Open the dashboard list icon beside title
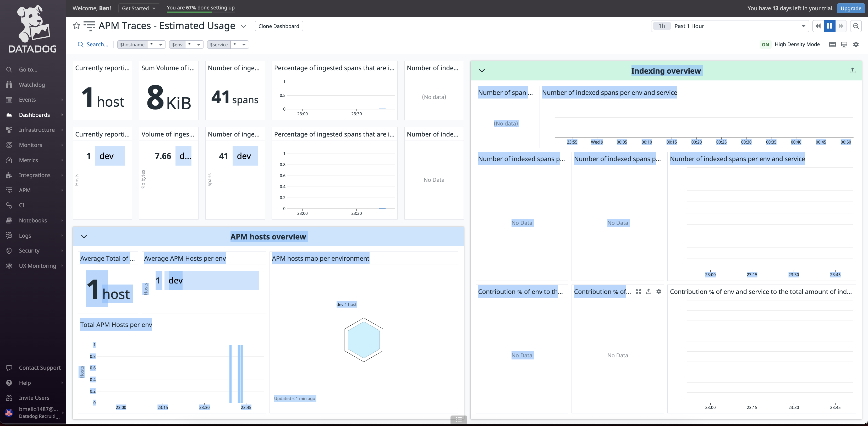This screenshot has height=426, width=868. pos(89,26)
